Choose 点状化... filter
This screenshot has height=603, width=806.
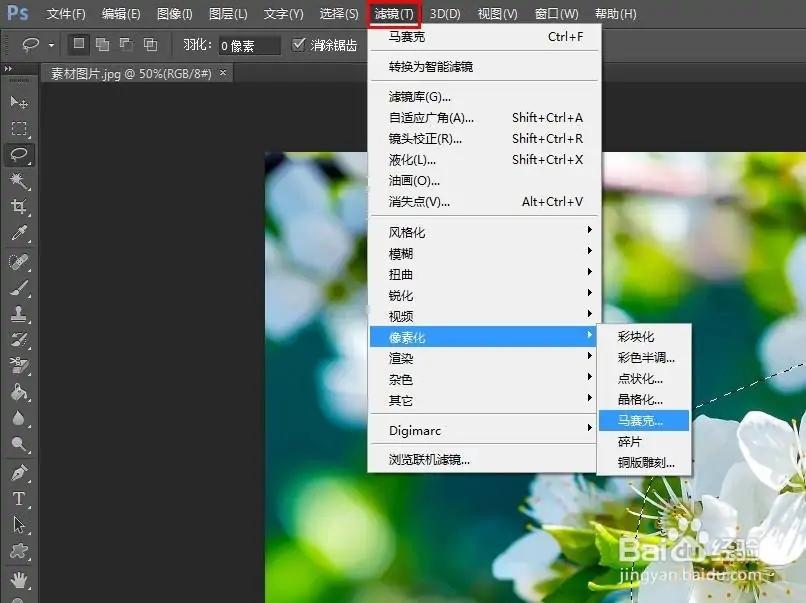[644, 378]
